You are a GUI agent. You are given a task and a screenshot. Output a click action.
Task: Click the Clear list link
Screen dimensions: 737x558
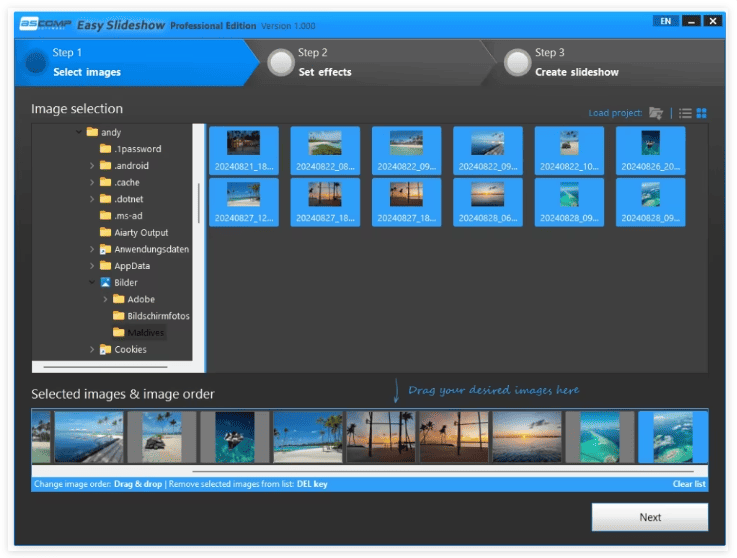(689, 484)
